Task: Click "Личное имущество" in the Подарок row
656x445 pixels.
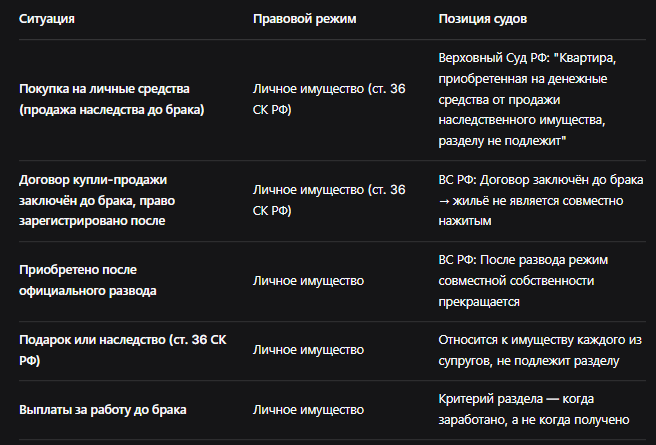Action: (x=308, y=350)
